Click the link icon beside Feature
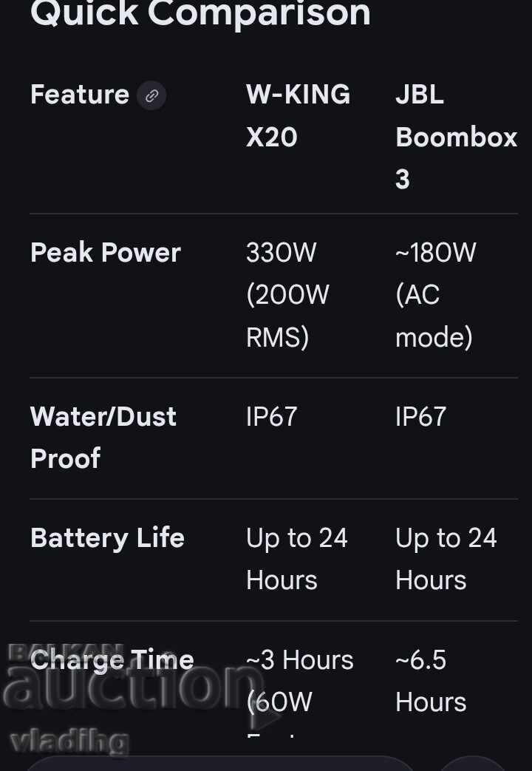 pos(151,95)
